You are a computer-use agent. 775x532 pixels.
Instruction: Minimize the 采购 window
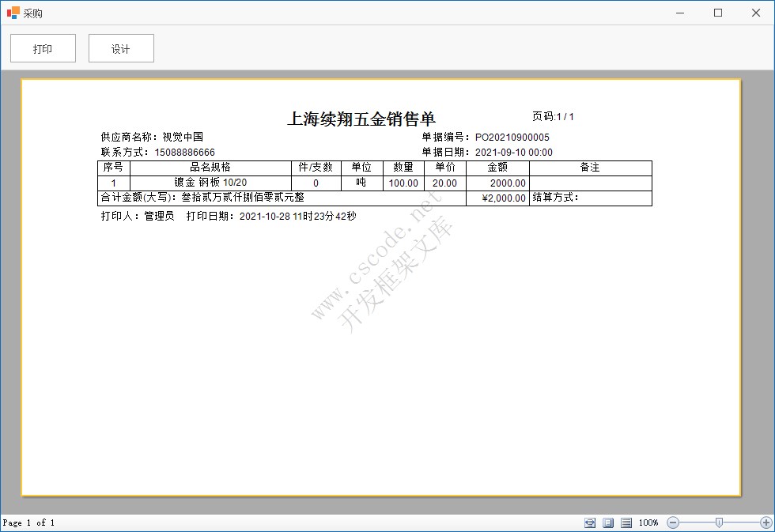click(680, 13)
